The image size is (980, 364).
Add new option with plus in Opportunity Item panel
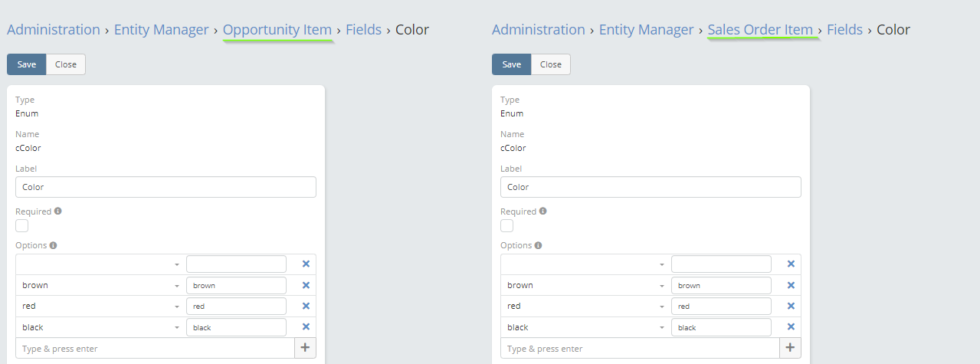[x=305, y=348]
